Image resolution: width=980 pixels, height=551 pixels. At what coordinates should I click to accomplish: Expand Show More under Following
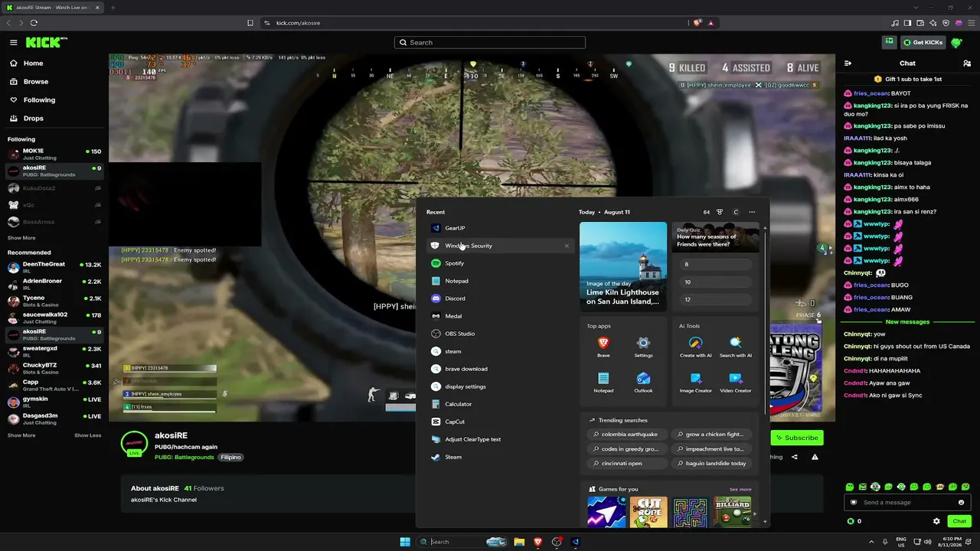pyautogui.click(x=21, y=238)
